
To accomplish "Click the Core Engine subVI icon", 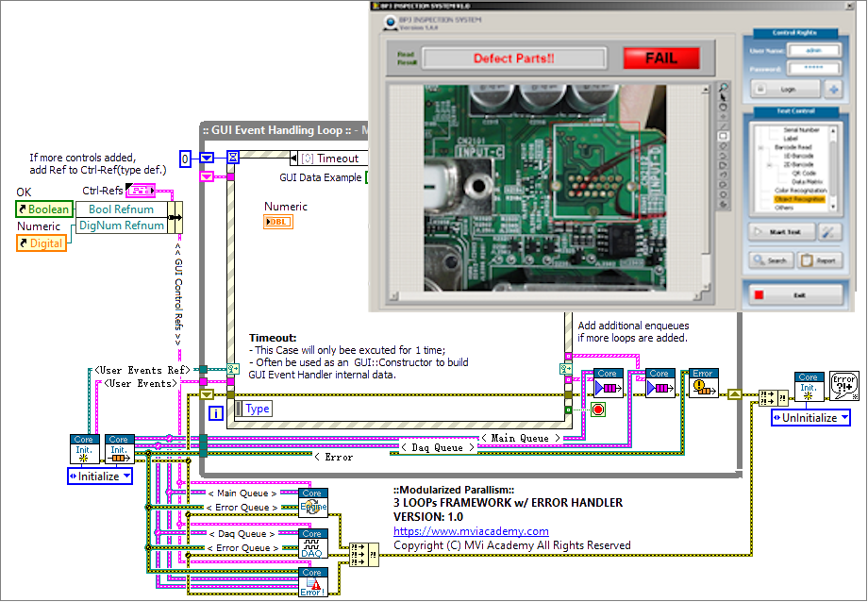I will point(313,502).
